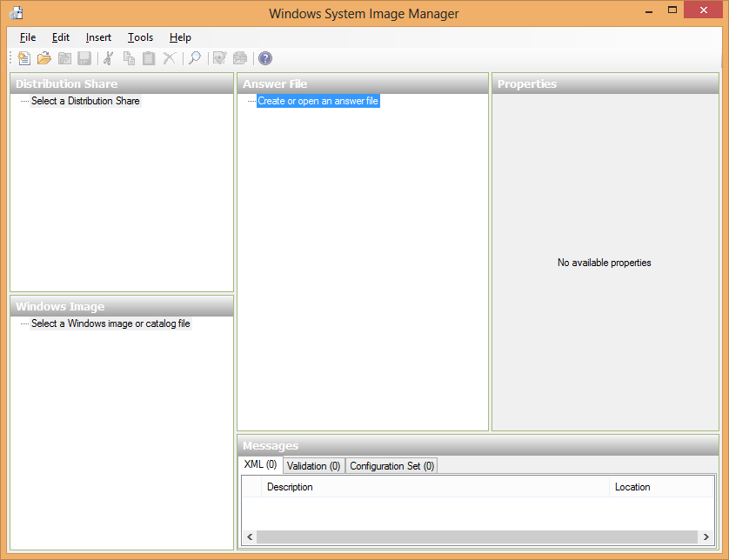Switch to the Validation (0) tab
The image size is (729, 560).
(314, 466)
